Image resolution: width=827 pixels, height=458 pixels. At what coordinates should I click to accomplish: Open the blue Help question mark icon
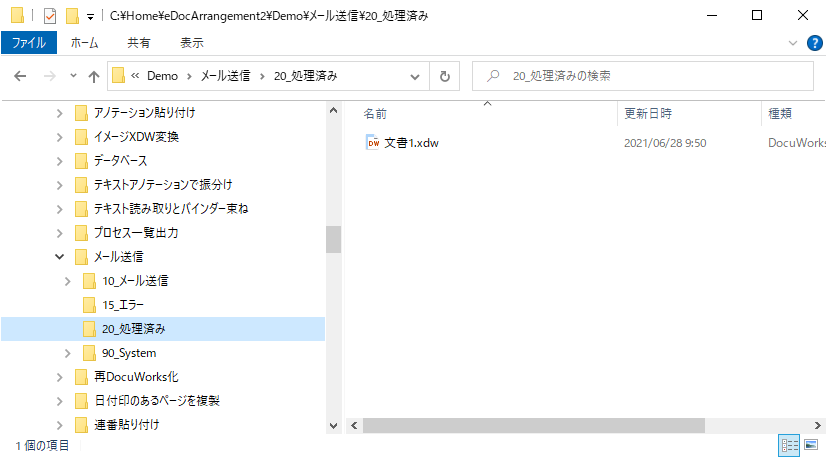(x=815, y=43)
